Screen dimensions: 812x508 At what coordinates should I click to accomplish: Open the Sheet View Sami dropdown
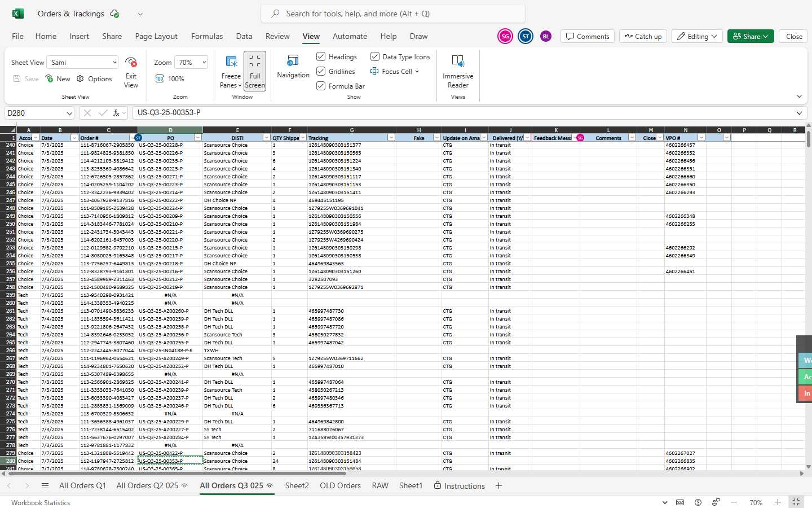[x=83, y=62]
